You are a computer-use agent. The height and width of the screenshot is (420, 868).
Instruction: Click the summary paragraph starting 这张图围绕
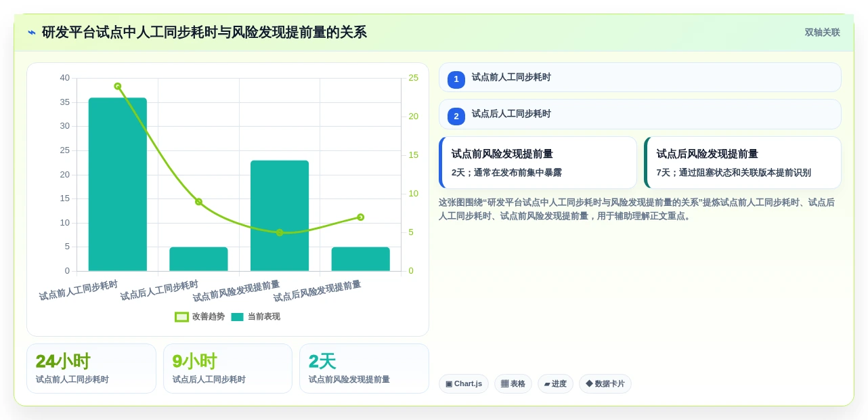pos(638,209)
